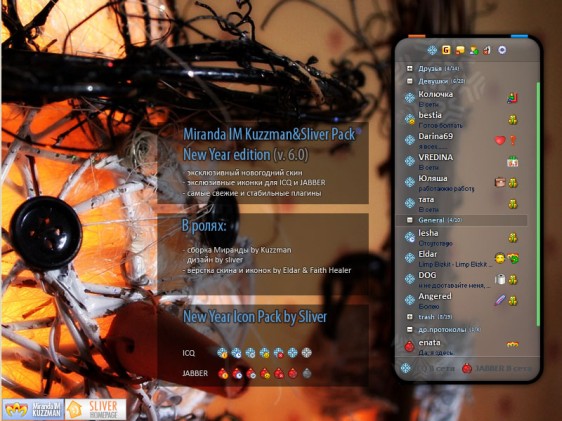This screenshot has width=562, height=421.
Task: Click the yellow G icon in toolbar
Action: pos(446,50)
